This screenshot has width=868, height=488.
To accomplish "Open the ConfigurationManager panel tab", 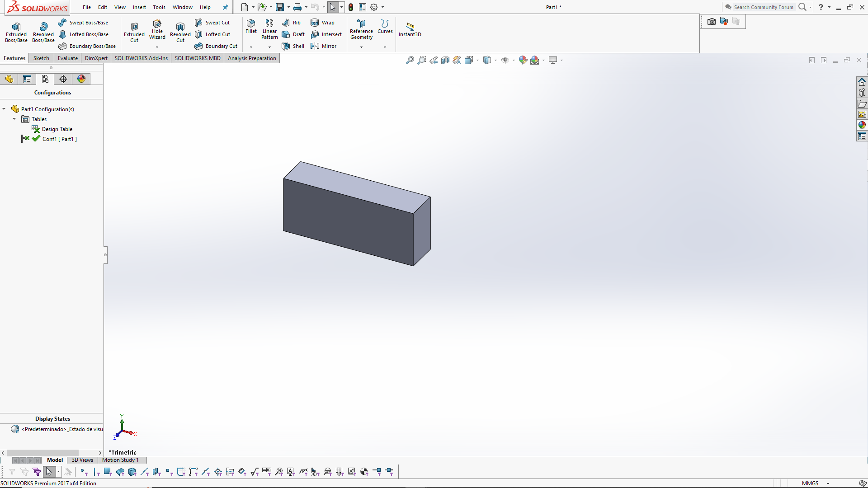I will pos(45,79).
